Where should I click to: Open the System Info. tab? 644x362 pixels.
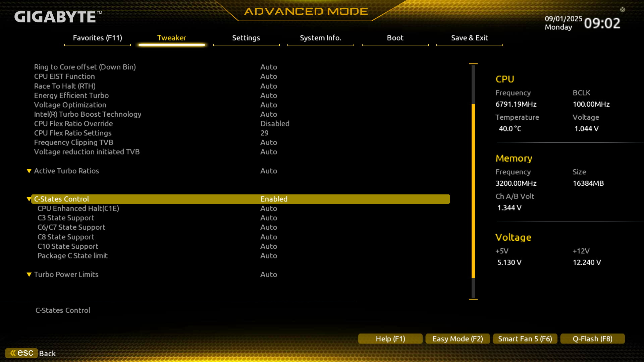click(320, 38)
